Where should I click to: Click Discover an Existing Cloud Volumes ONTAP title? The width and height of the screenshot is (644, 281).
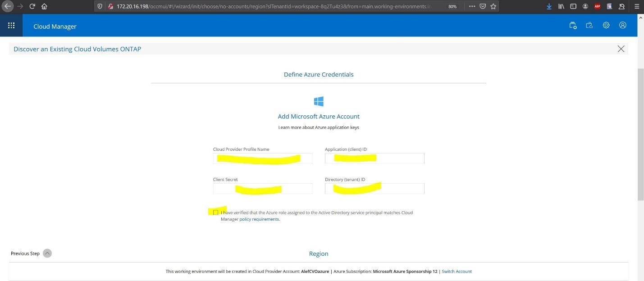77,49
